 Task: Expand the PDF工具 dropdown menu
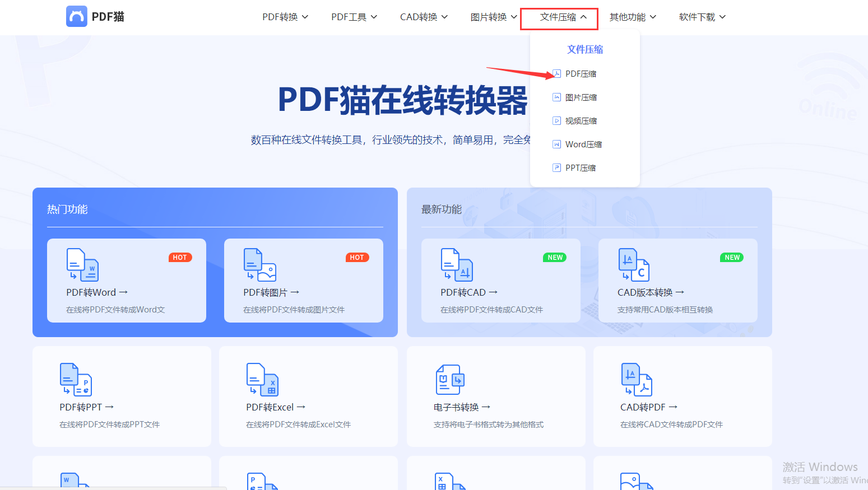(x=354, y=17)
